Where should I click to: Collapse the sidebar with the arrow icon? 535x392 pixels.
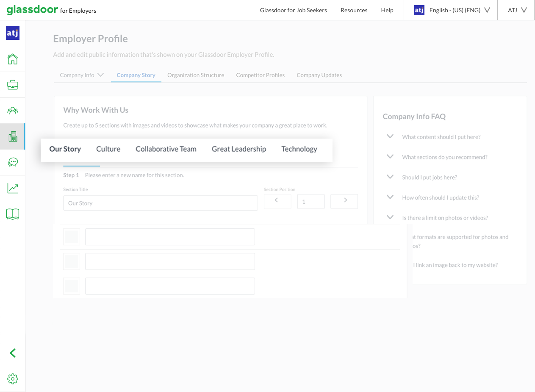pyautogui.click(x=13, y=353)
